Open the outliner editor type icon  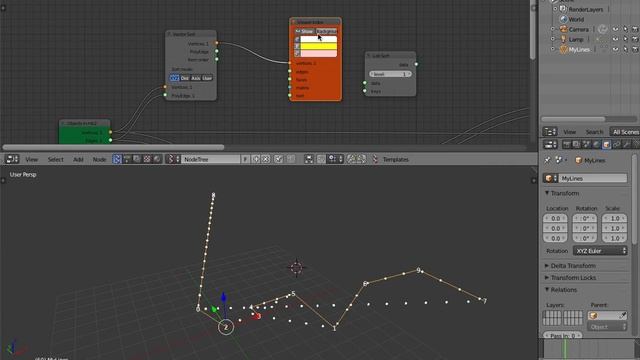[x=550, y=131]
